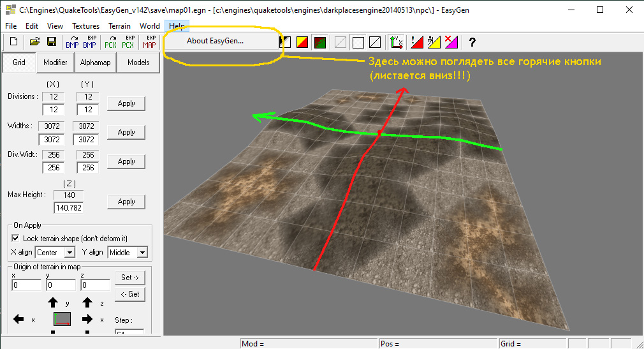The height and width of the screenshot is (349, 644).
Task: Apply the Max Height value
Action: (126, 202)
